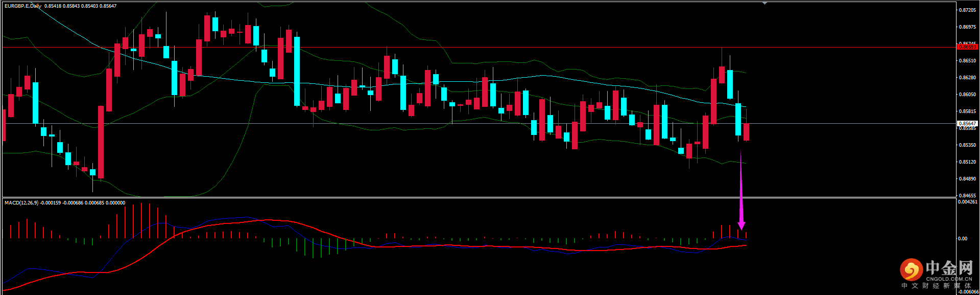Select the last cyan candlestick before the final candle
Image resolution: width=980 pixels, height=295 pixels.
click(x=738, y=120)
